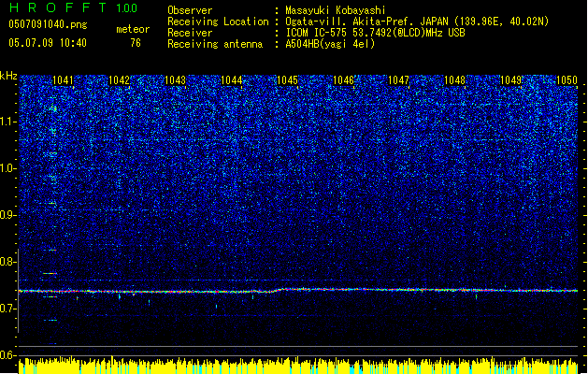Click the date stamp 05.07.09 10:40
Image resolution: width=588 pixels, height=374 pixels.
pos(48,43)
